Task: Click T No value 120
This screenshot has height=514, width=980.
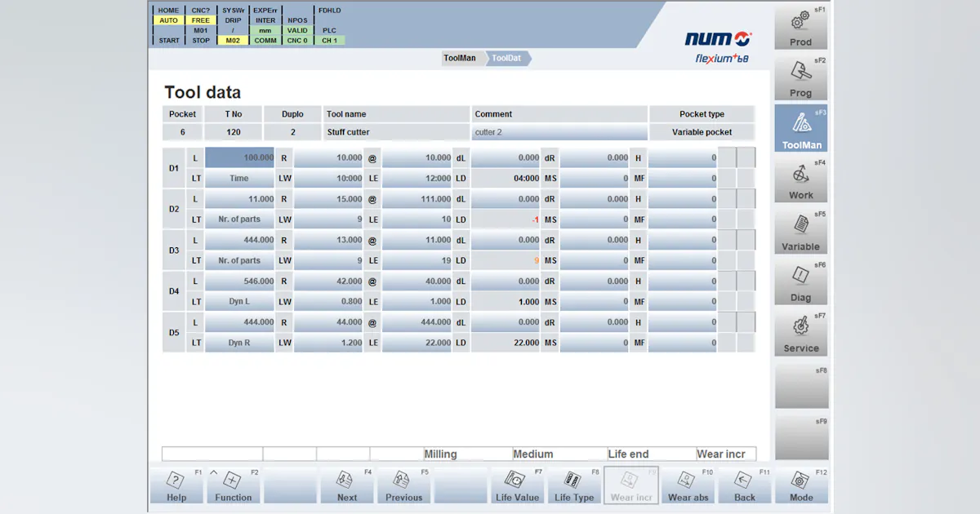Action: click(x=234, y=132)
